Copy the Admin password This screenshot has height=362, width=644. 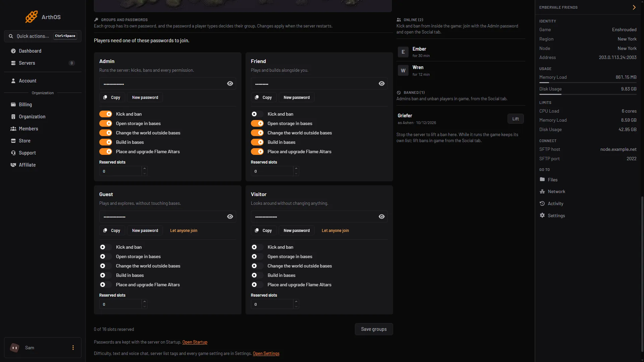point(112,98)
